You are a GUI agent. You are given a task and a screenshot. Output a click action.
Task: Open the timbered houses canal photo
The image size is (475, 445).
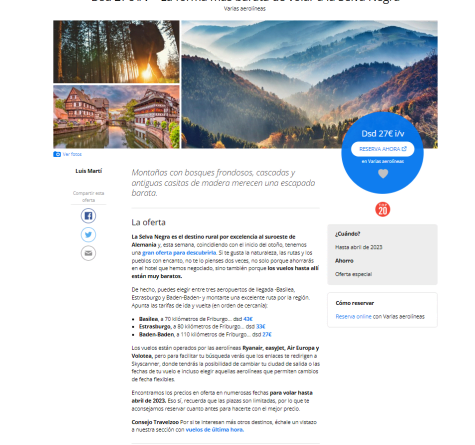[116, 117]
